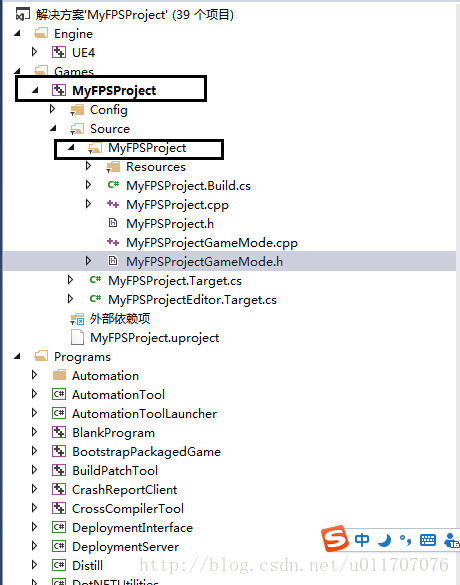This screenshot has height=585, width=460.
Task: Open the Sogou soft keyboard icon
Action: (428, 540)
